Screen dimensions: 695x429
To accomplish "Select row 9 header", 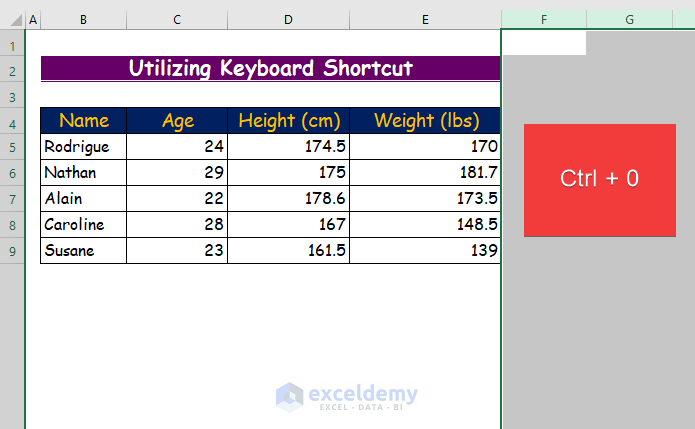I will [12, 251].
